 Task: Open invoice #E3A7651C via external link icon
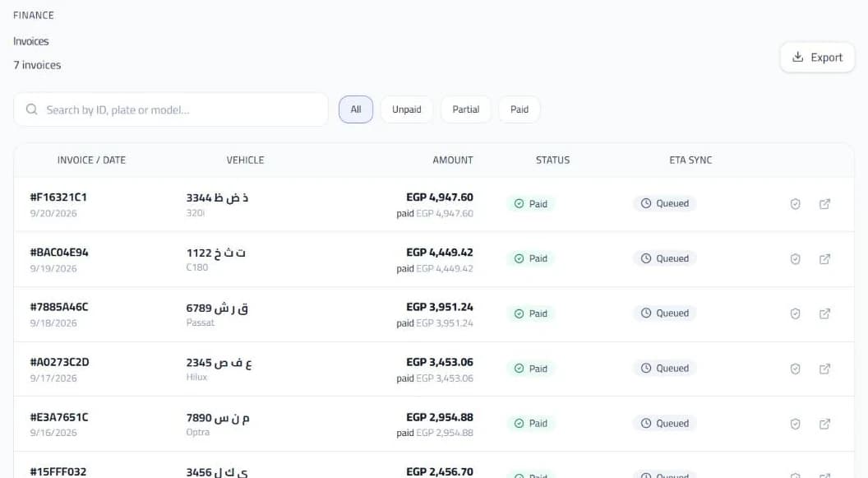[824, 424]
